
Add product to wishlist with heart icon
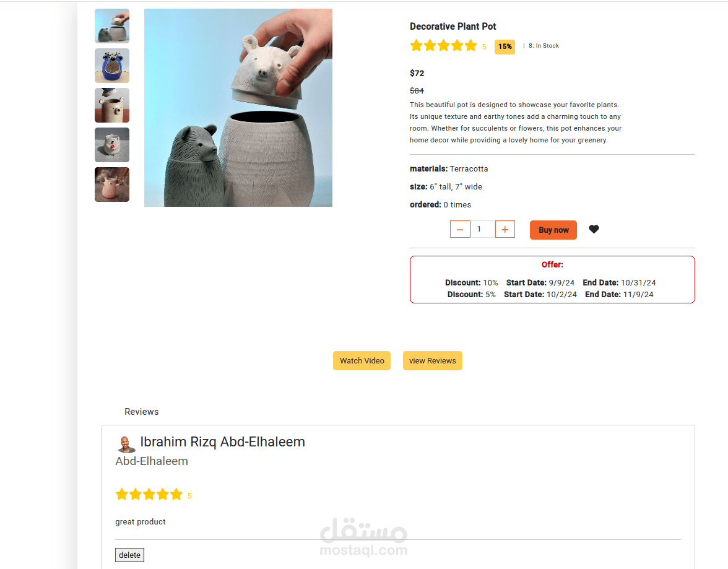pos(594,229)
